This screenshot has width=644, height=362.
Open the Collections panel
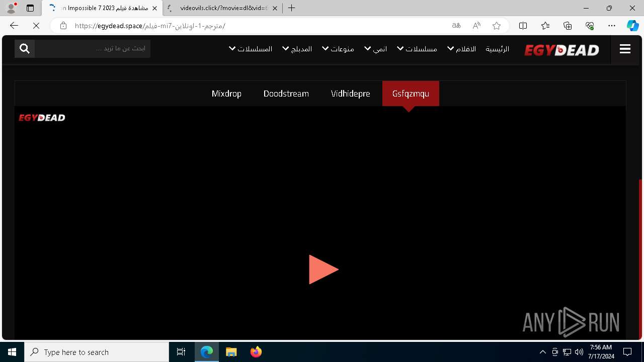[x=568, y=26]
